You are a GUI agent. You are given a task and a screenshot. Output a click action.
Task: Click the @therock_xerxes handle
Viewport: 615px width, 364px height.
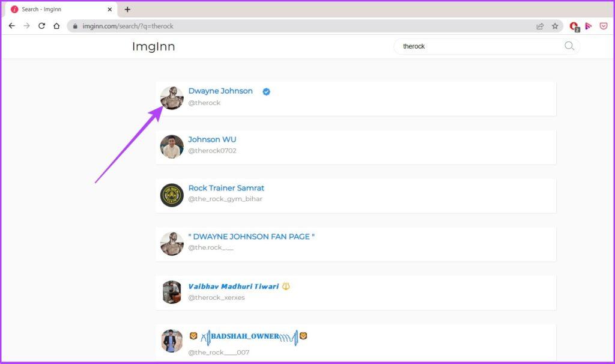[216, 298]
